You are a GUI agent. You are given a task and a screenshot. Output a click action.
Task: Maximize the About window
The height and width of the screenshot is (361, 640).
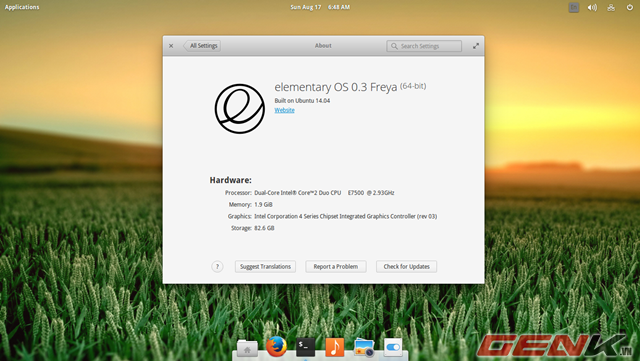[x=476, y=46]
